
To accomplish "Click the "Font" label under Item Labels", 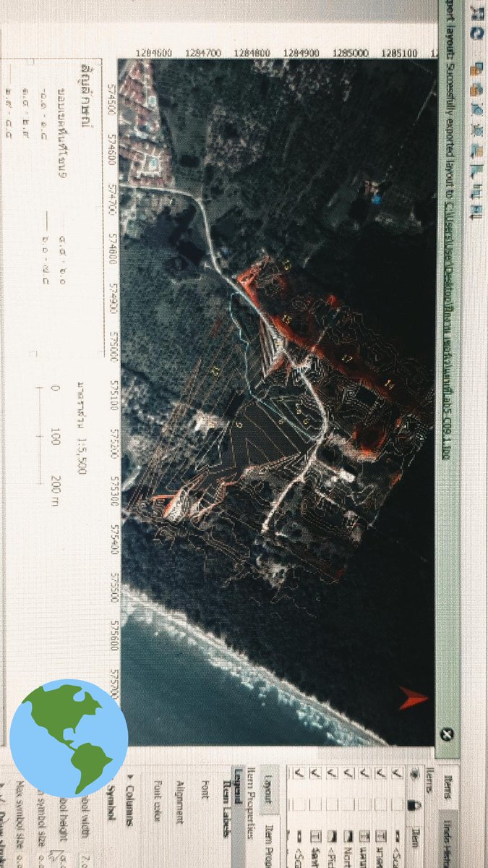I will pyautogui.click(x=205, y=789).
